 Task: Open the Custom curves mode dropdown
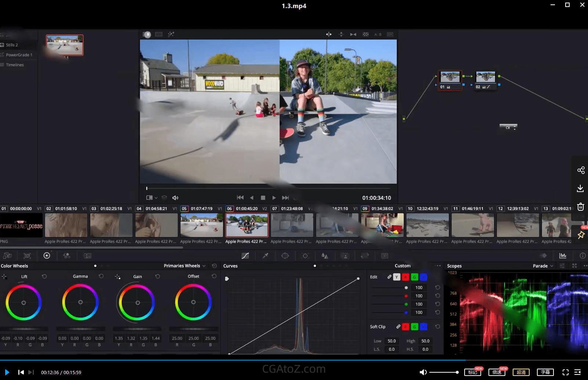coord(403,266)
